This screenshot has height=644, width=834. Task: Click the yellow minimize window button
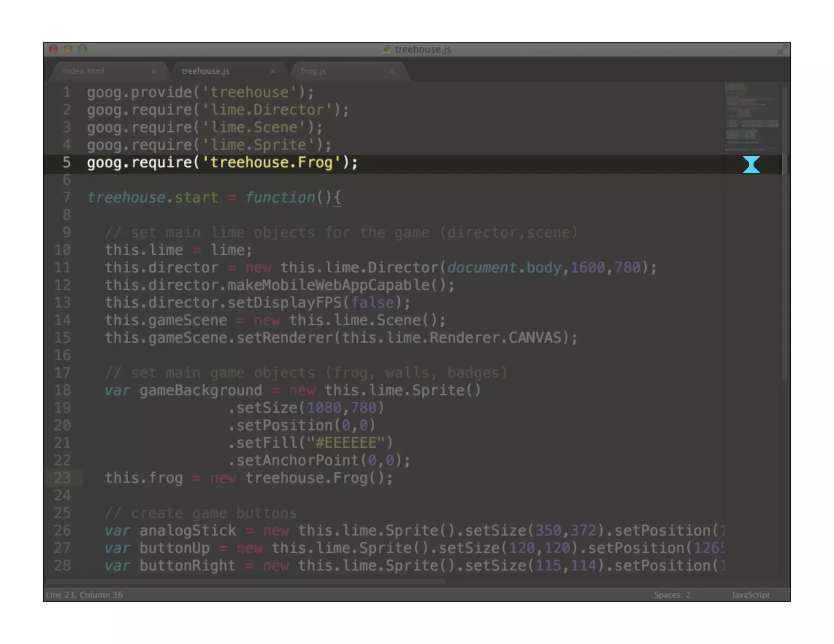pyautogui.click(x=68, y=49)
